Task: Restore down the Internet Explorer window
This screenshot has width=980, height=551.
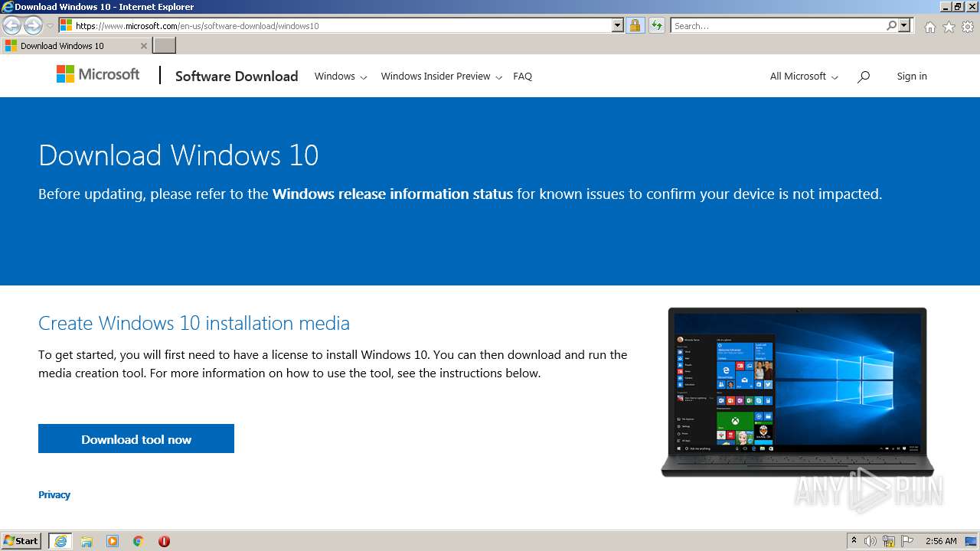Action: pos(958,7)
